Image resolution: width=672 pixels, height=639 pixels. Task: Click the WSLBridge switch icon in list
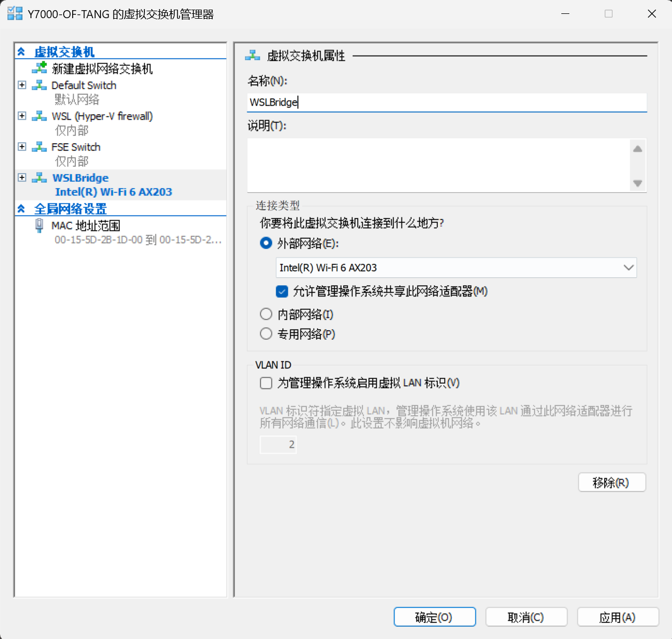click(x=40, y=178)
